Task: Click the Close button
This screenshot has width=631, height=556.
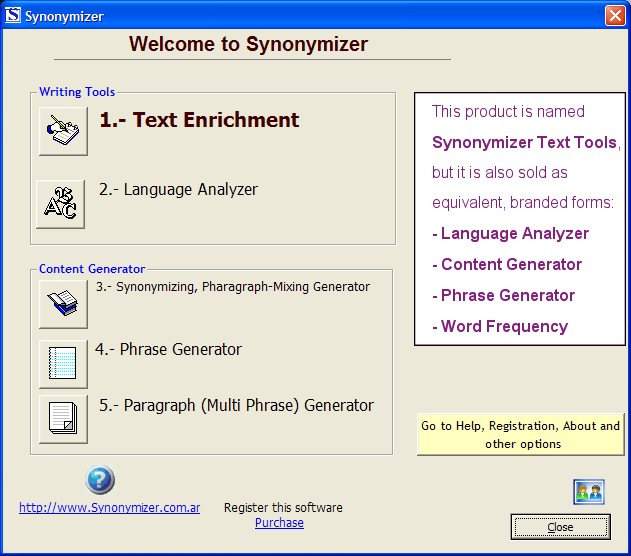Action: click(561, 527)
